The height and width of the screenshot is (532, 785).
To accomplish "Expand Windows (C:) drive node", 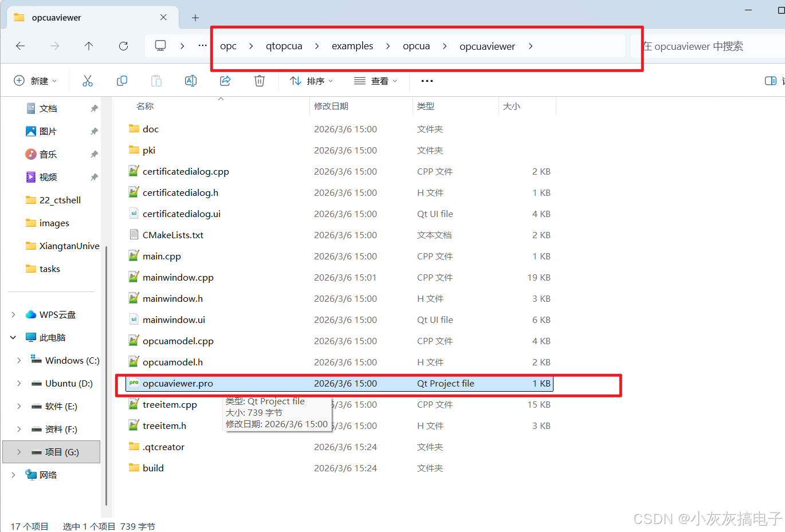I will point(19,360).
